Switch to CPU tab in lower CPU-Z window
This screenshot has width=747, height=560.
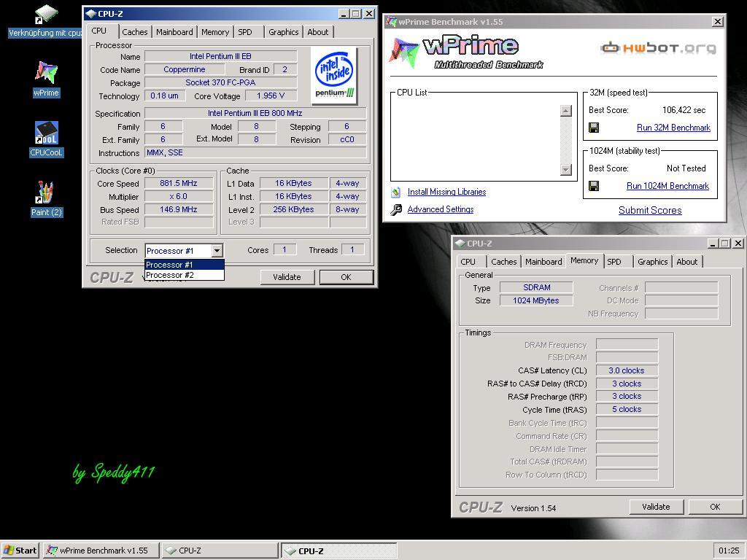(x=468, y=262)
